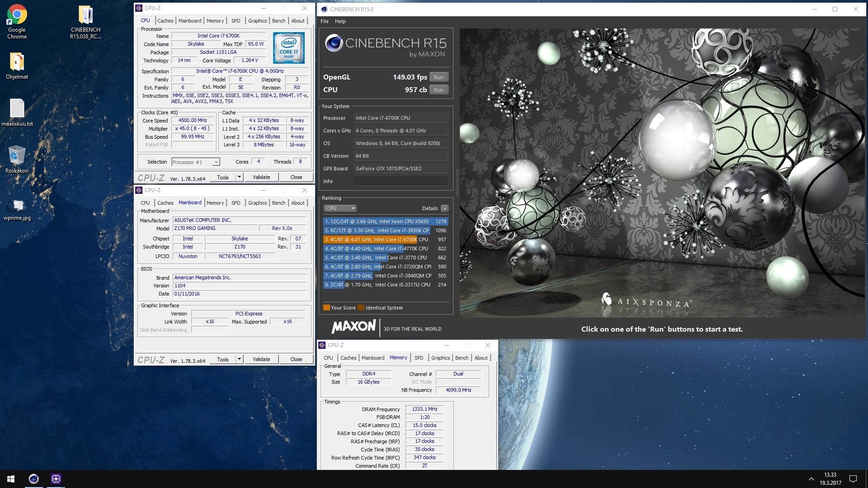Open the Details arrow in Ranking panel
868x488 pixels.
click(445, 208)
